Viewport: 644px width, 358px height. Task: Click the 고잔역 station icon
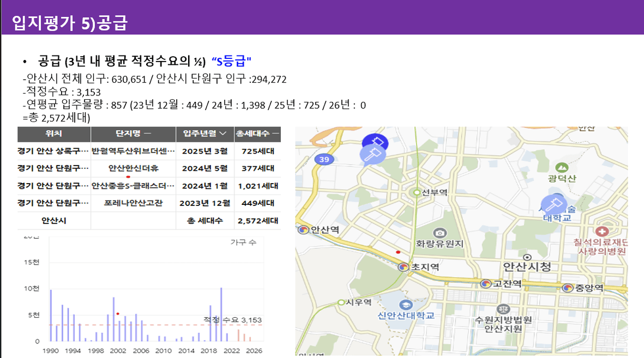pos(486,284)
